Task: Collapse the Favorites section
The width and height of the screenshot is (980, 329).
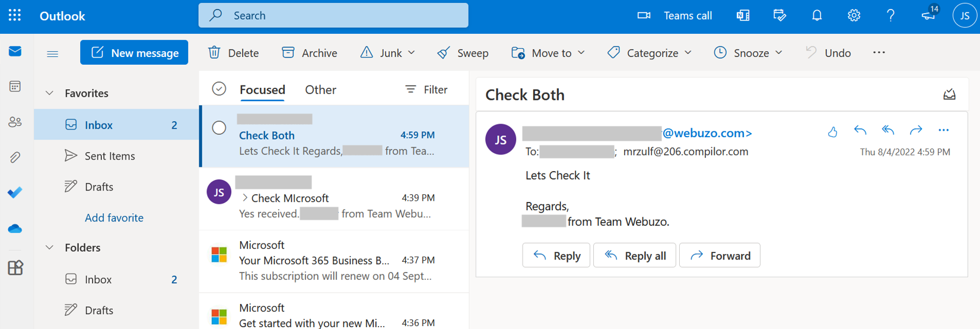Action: [x=50, y=93]
